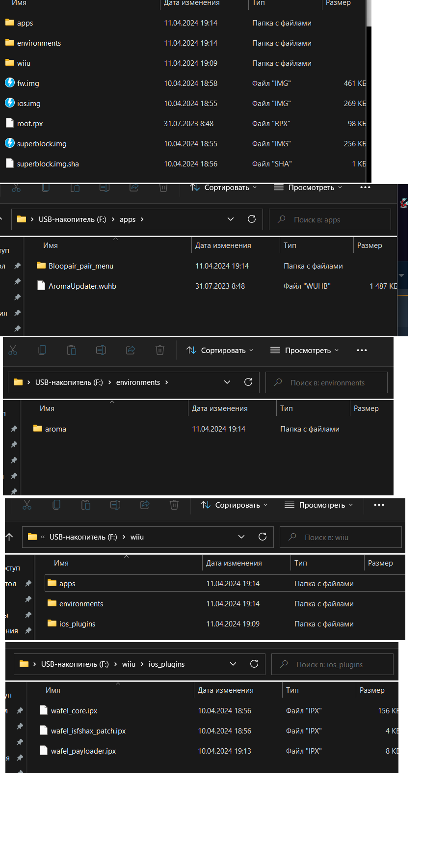Viewport: 422px width, 868px height.
Task: Select the Delete icon in wiiu window toolbar
Action: [174, 505]
